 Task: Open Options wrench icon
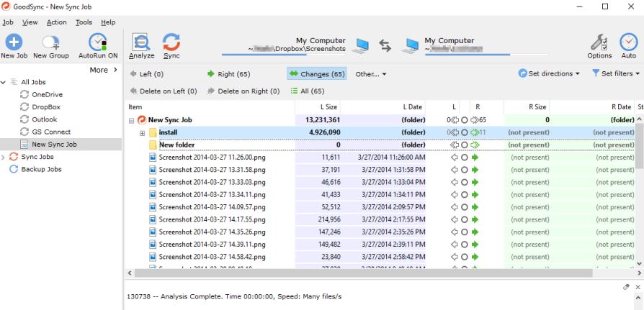click(599, 42)
